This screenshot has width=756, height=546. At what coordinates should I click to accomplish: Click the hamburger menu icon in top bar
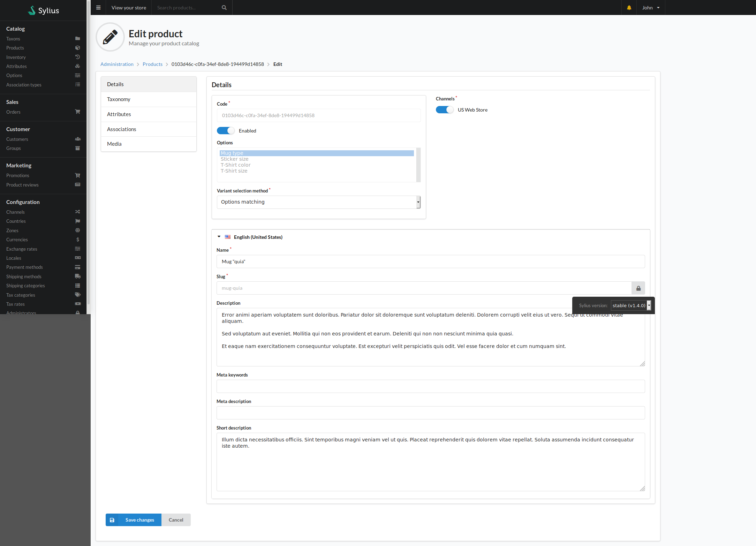[98, 8]
